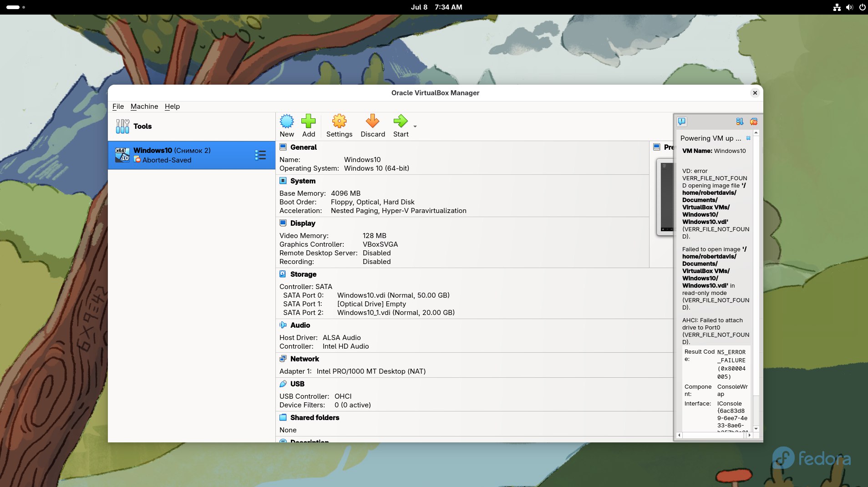The width and height of the screenshot is (868, 487).
Task: Click the Discard saved state icon
Action: pos(372,121)
